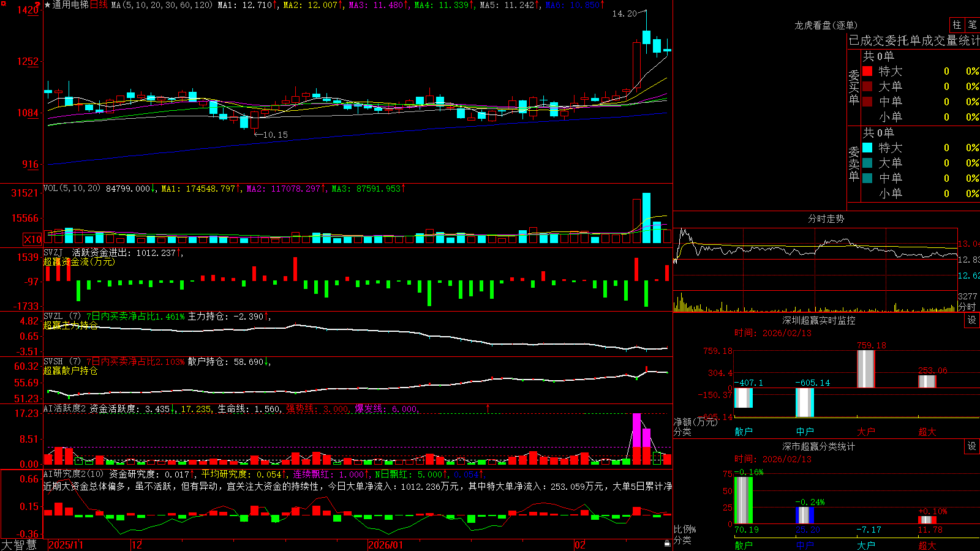
Task: Click the star icon beside 通用电梯
Action: pos(48,5)
